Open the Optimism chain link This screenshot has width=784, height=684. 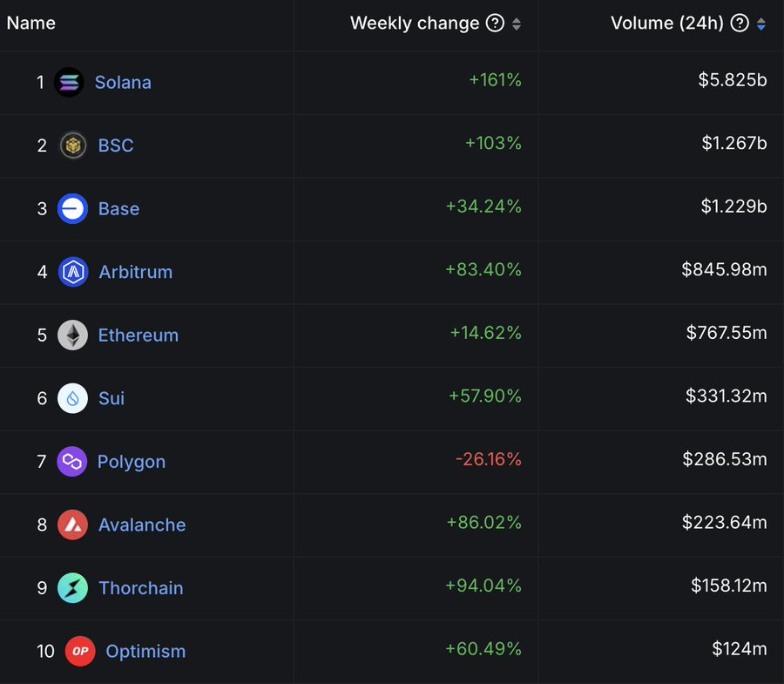click(145, 651)
